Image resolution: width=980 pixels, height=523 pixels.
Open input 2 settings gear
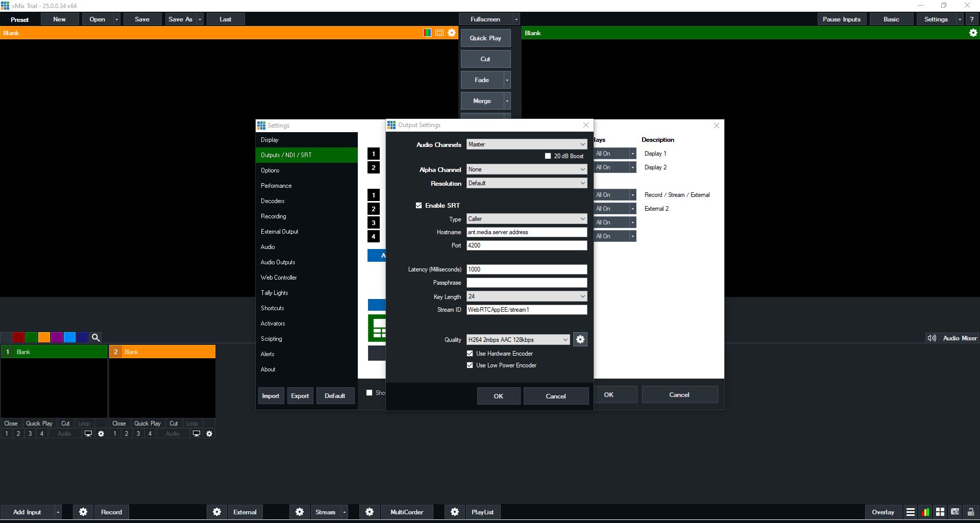click(209, 434)
